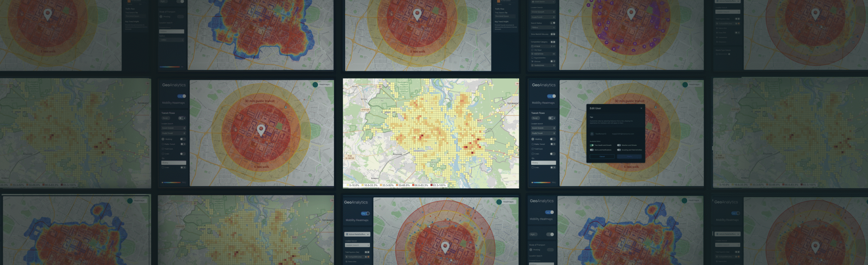This screenshot has width=868, height=265.
Task: Open the Active Retail Buffers dropdown
Action: click(357, 234)
